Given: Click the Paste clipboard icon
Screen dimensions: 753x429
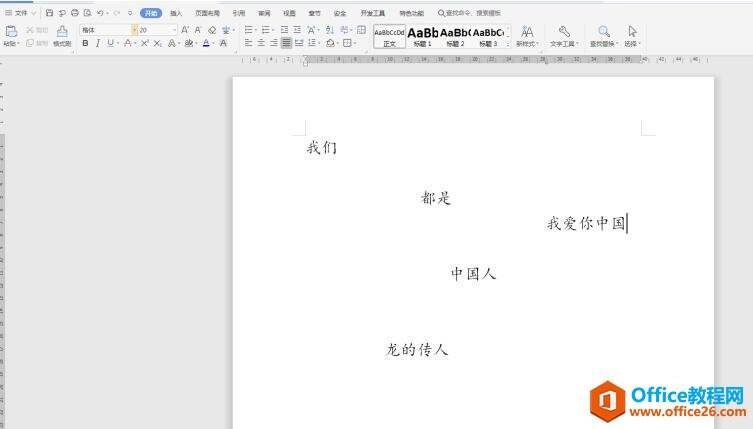Looking at the screenshot, I should [x=11, y=32].
